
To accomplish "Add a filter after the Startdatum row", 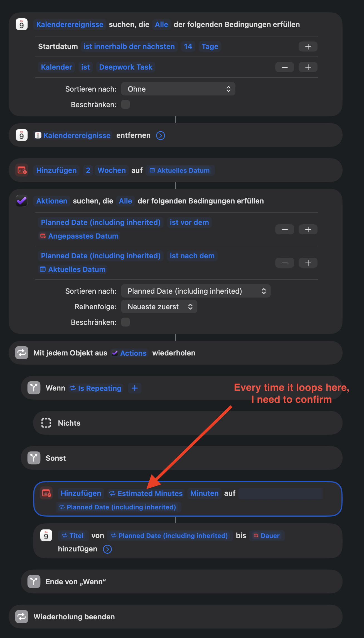I will click(x=308, y=46).
